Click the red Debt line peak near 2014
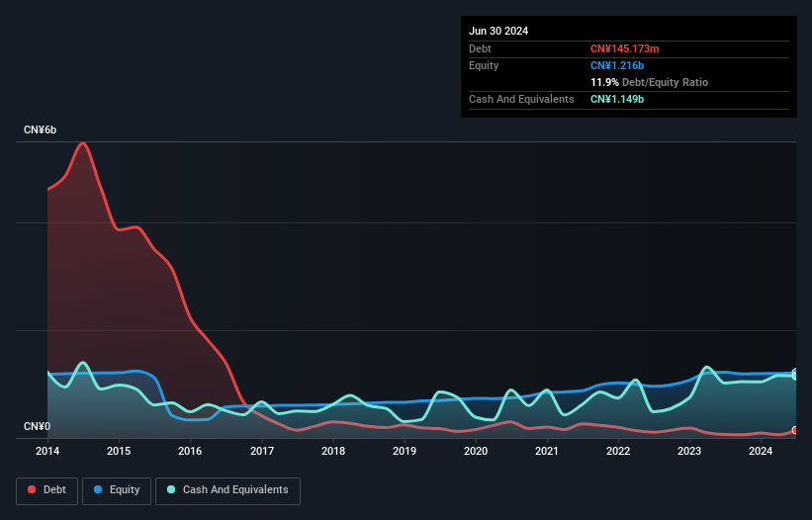The height and width of the screenshot is (520, 812). [82, 142]
